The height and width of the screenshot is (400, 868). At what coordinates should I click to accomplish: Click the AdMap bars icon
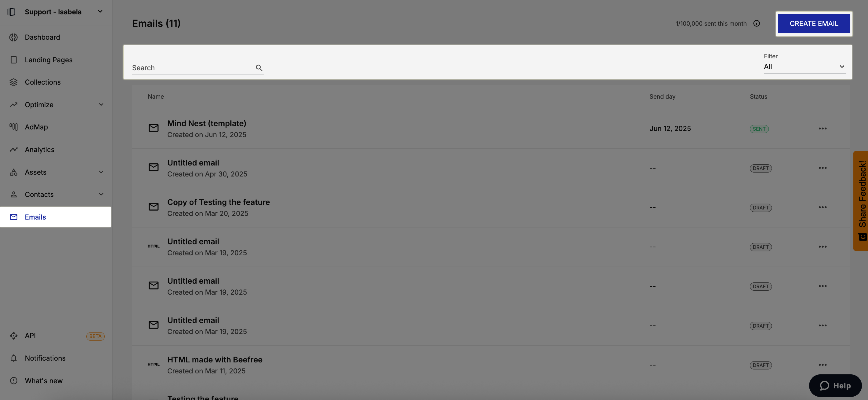[13, 127]
